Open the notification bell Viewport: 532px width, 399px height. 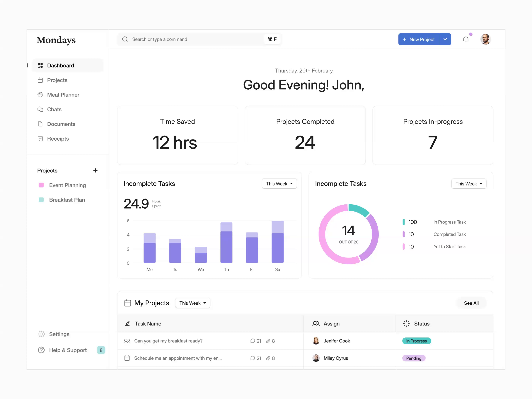466,39
